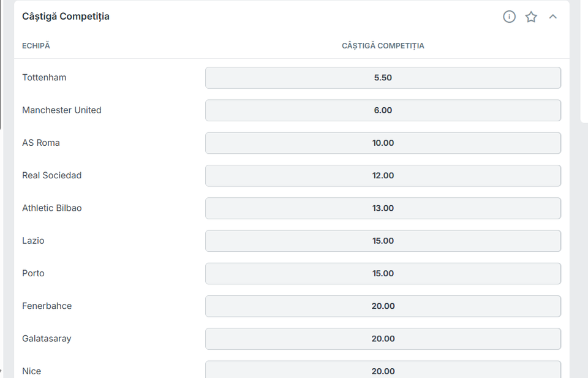Select Galatasaray odds 20.00
Screen dimensions: 588x378
click(383, 339)
